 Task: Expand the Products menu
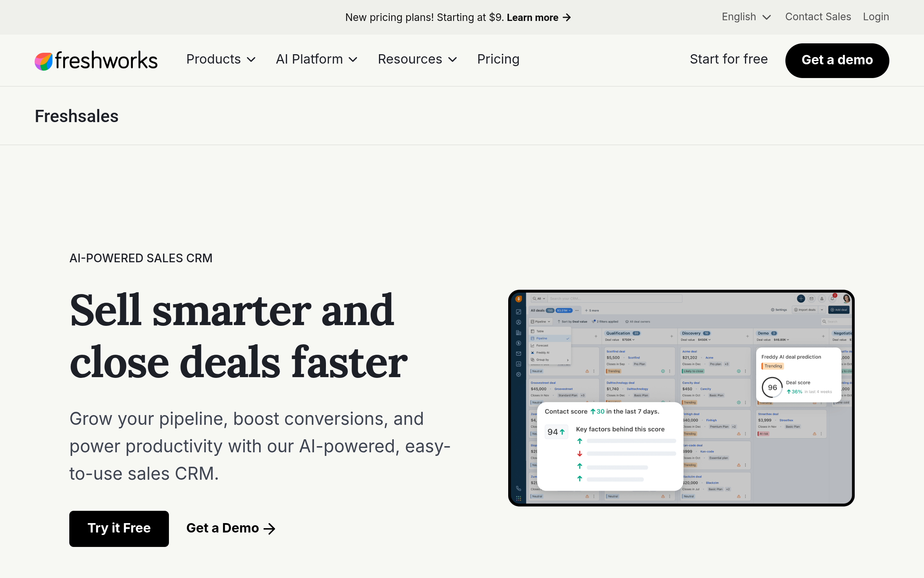[x=221, y=59]
